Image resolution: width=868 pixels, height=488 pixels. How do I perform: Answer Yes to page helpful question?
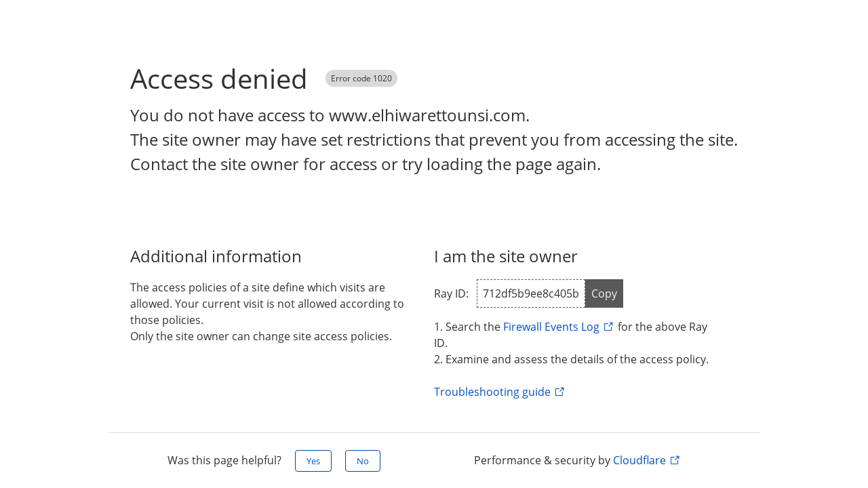313,461
